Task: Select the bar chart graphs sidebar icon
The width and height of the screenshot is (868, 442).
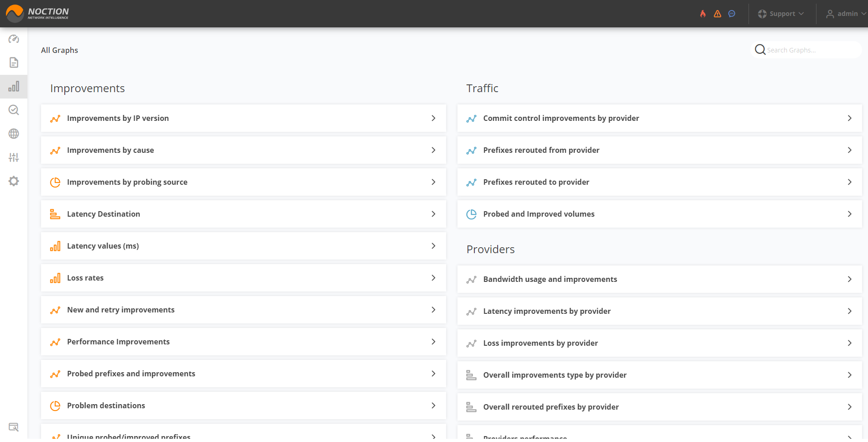Action: pos(14,87)
